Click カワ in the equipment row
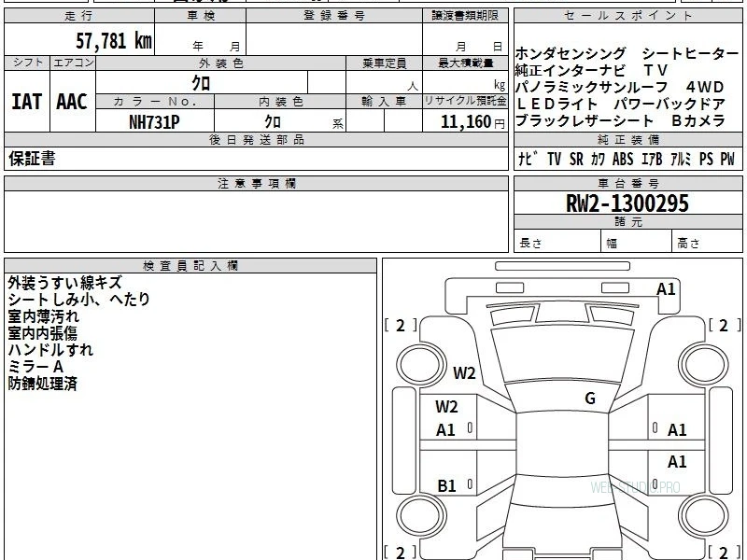This screenshot has width=747, height=560. tap(598, 159)
